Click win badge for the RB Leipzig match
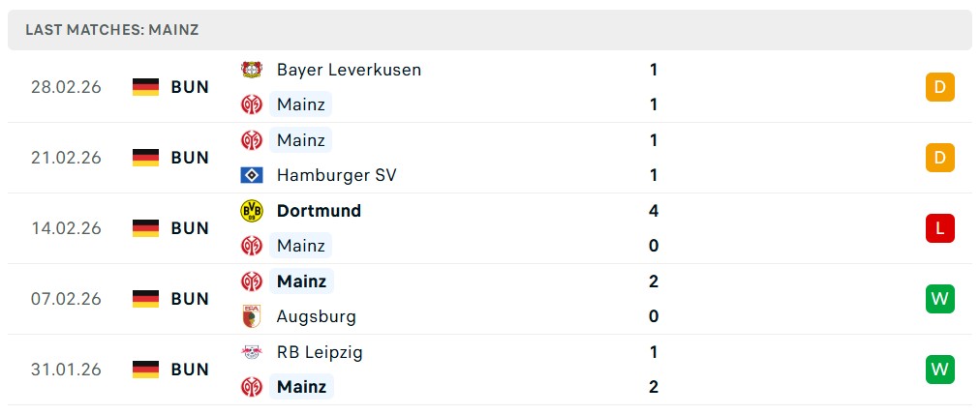Viewport: 980px width, 415px height. click(x=939, y=370)
